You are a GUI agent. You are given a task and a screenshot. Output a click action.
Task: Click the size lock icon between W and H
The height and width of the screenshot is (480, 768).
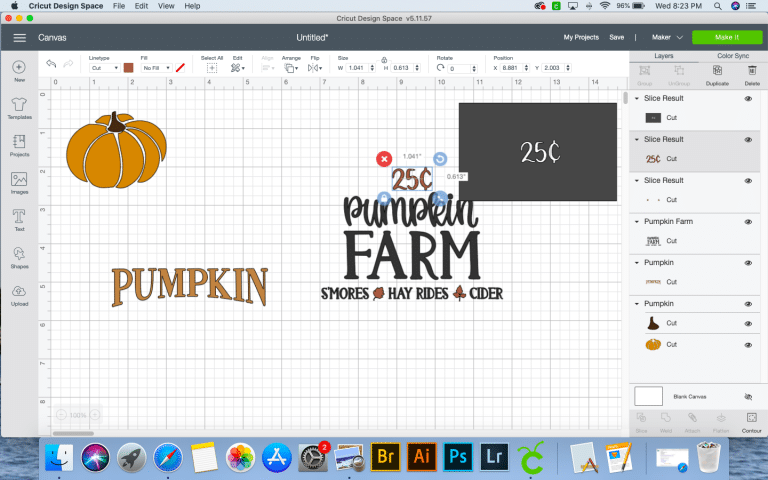(384, 60)
